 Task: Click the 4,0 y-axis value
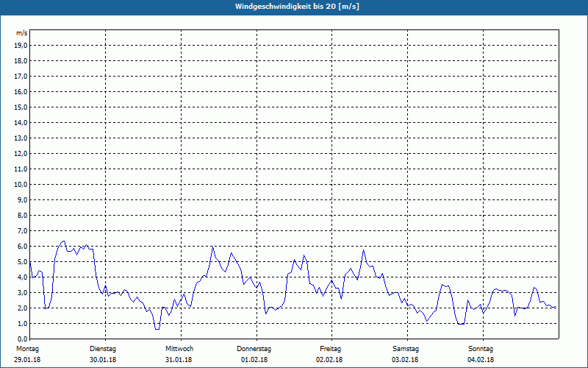pos(22,277)
